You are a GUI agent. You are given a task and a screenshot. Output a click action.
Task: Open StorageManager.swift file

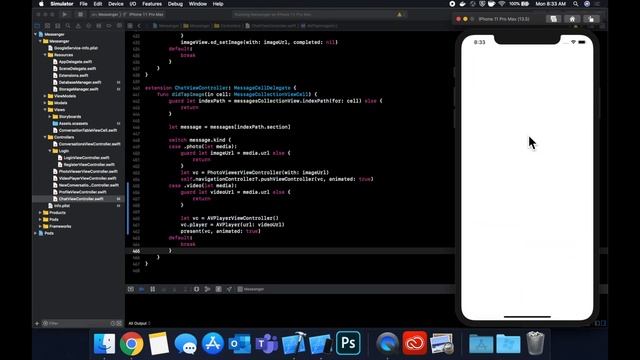pyautogui.click(x=78, y=89)
